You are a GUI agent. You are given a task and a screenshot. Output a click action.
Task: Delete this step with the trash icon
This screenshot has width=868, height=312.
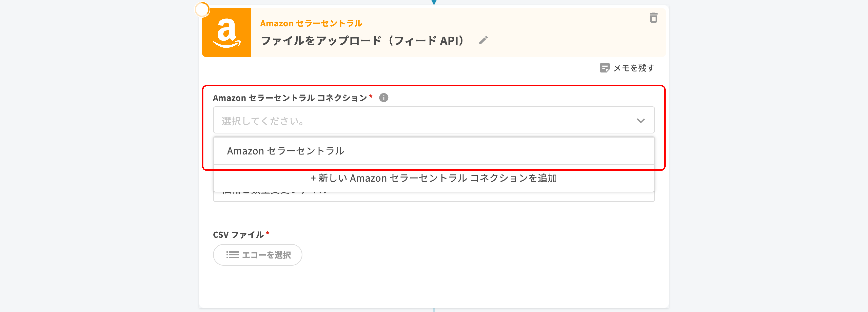click(x=653, y=18)
